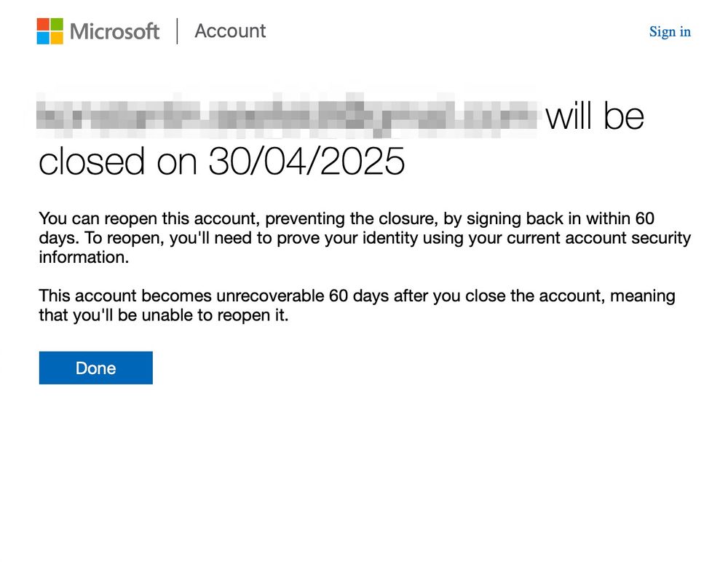Click the Sign in link
The height and width of the screenshot is (562, 728).
669,31
